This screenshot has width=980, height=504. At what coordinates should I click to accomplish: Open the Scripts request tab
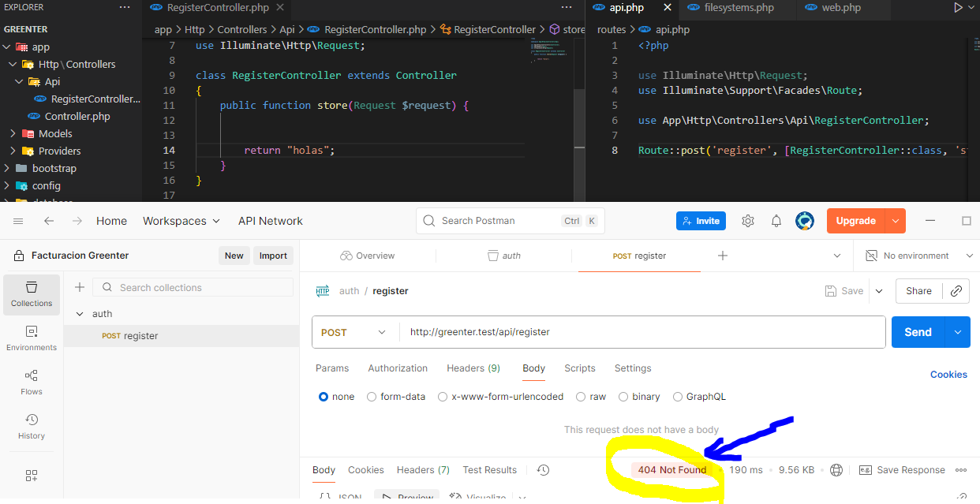point(580,368)
